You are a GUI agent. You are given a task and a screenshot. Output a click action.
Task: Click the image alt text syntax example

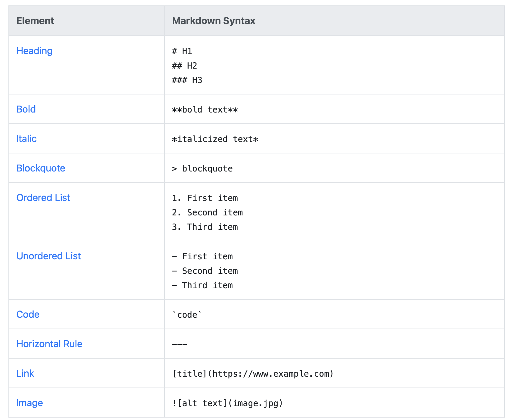tap(227, 403)
